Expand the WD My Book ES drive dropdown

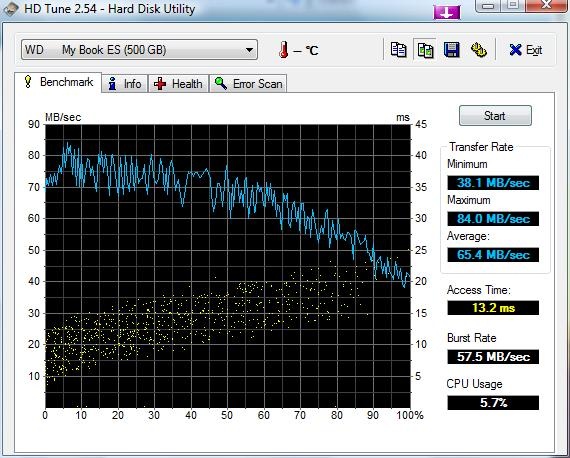139,50
